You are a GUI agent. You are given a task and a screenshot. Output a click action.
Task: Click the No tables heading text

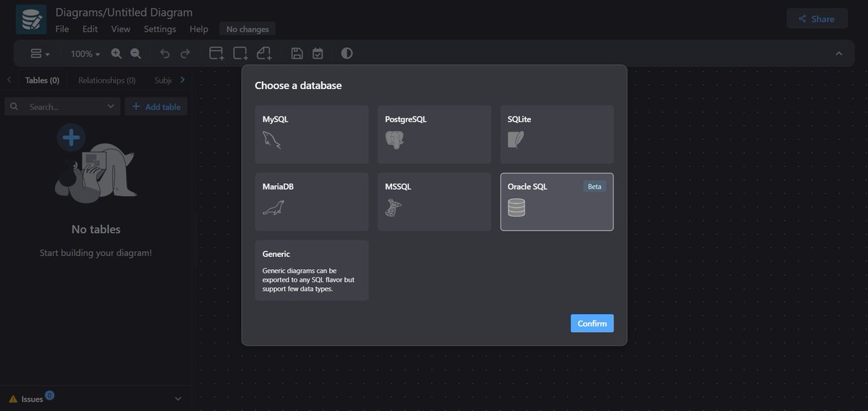pos(96,229)
